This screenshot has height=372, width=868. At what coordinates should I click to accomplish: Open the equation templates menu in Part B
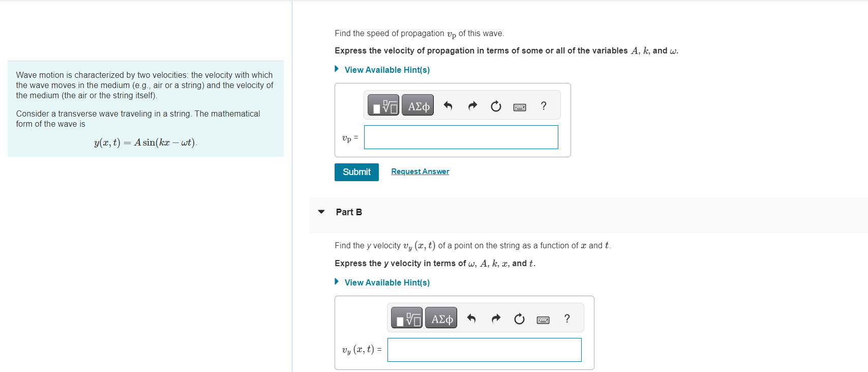tap(406, 317)
